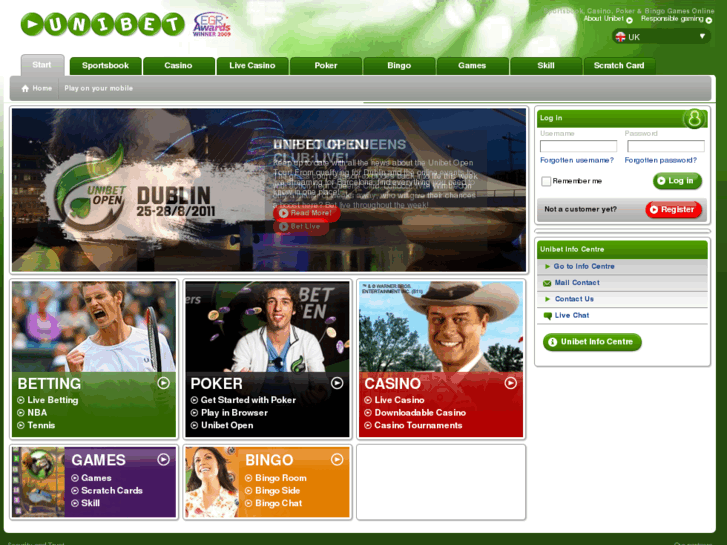Click the red Register button
Screen dimensions: 727x545
(673, 210)
